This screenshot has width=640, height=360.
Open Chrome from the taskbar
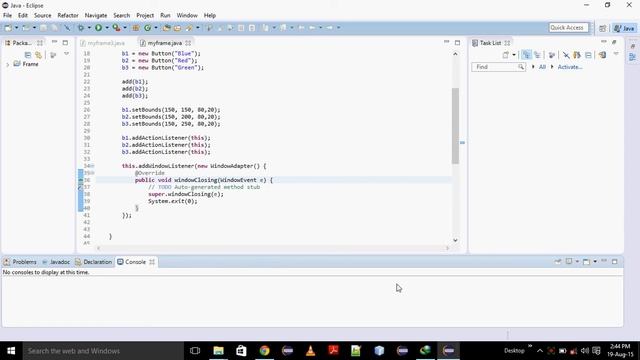click(x=264, y=351)
